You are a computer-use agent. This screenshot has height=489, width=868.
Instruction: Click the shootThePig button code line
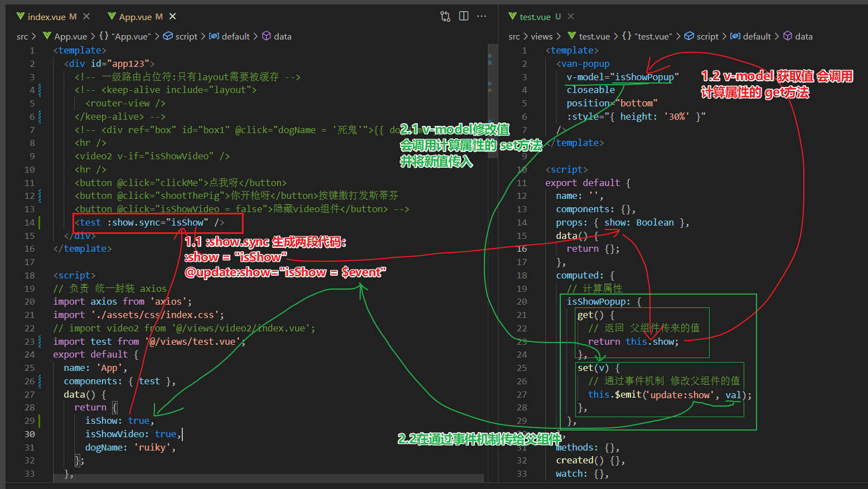click(236, 195)
